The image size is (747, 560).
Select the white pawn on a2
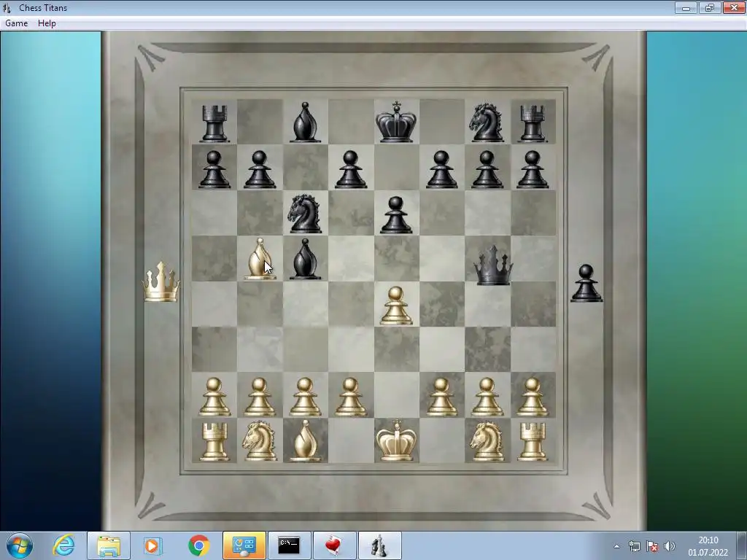click(x=214, y=397)
